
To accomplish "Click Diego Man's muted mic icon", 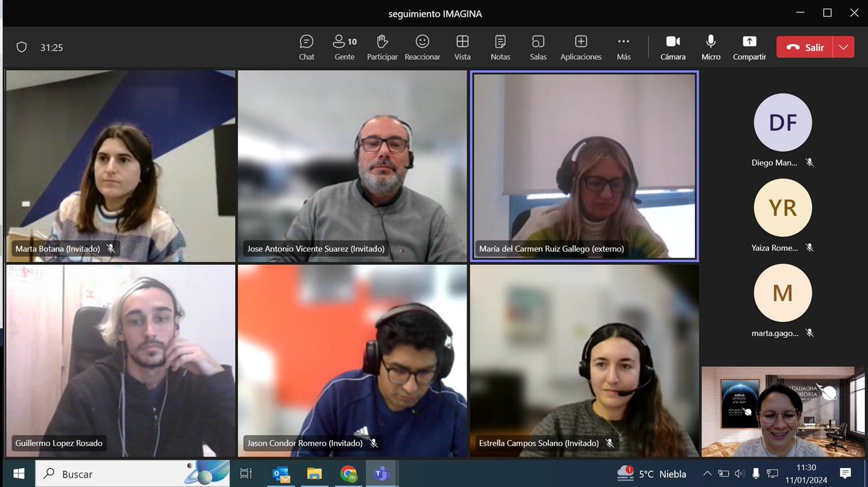I will tap(809, 163).
